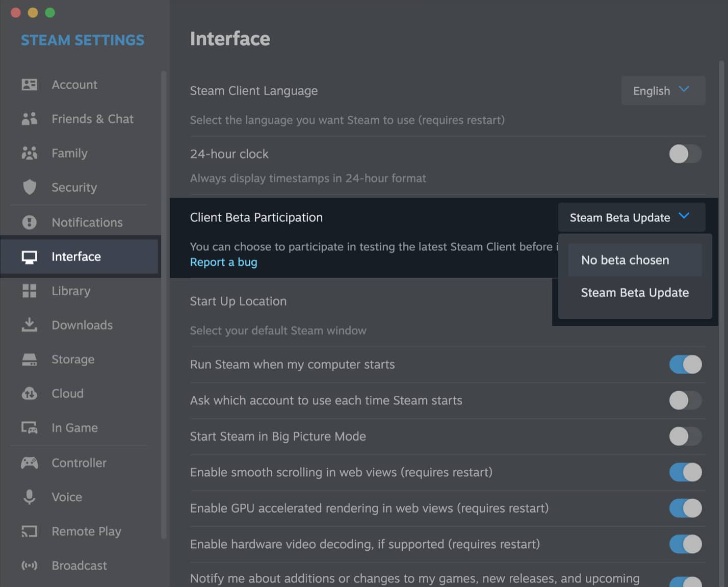728x587 pixels.
Task: Open Notifications settings label
Action: (x=87, y=222)
